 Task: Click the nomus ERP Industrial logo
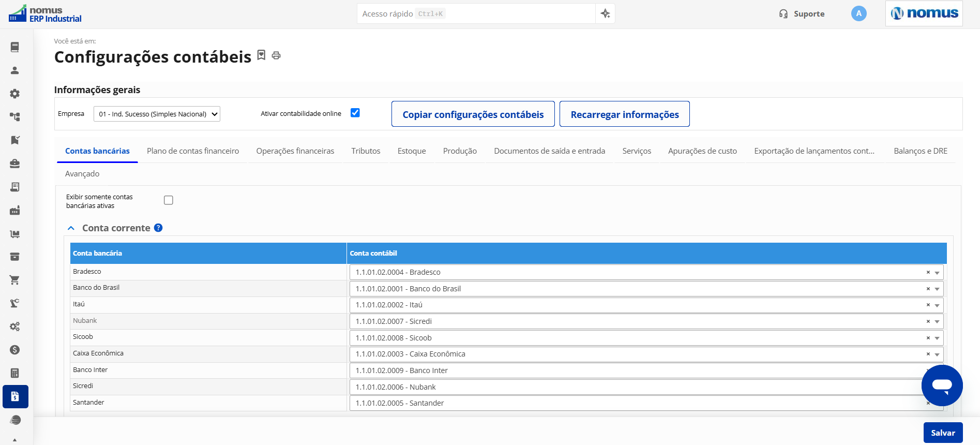point(46,14)
